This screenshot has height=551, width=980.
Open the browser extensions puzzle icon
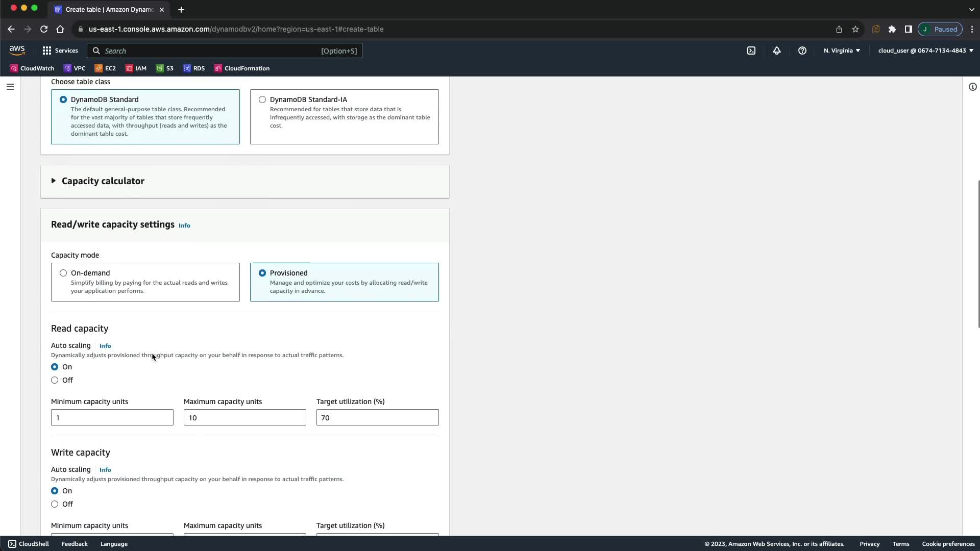pyautogui.click(x=892, y=29)
